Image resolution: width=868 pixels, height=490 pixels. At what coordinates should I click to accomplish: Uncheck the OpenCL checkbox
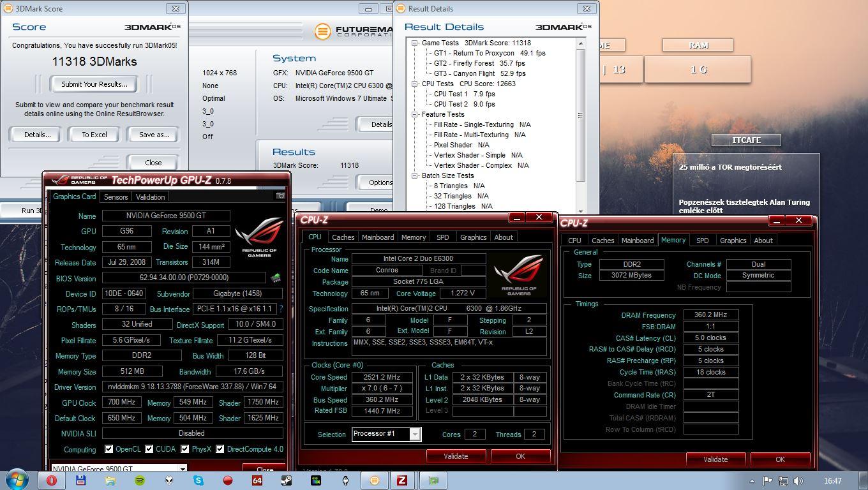pos(108,449)
